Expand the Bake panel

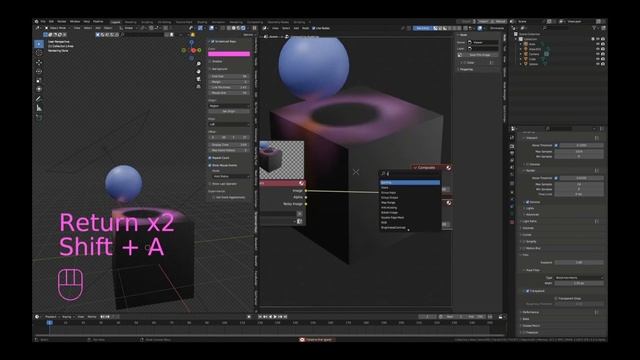[x=526, y=319]
